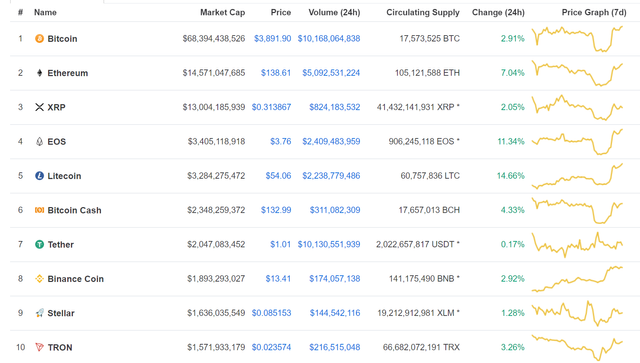The height and width of the screenshot is (363, 640).
Task: Click XRP volume $824,183,532
Action: point(335,107)
